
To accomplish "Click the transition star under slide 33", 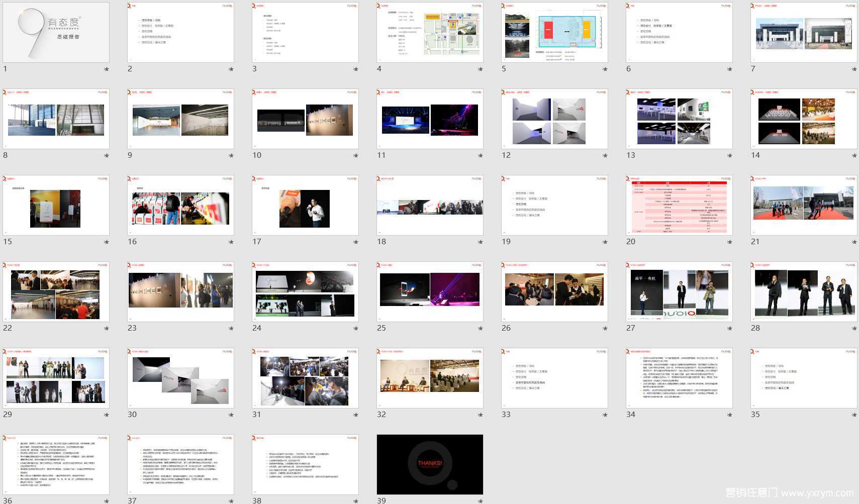I will coord(605,415).
